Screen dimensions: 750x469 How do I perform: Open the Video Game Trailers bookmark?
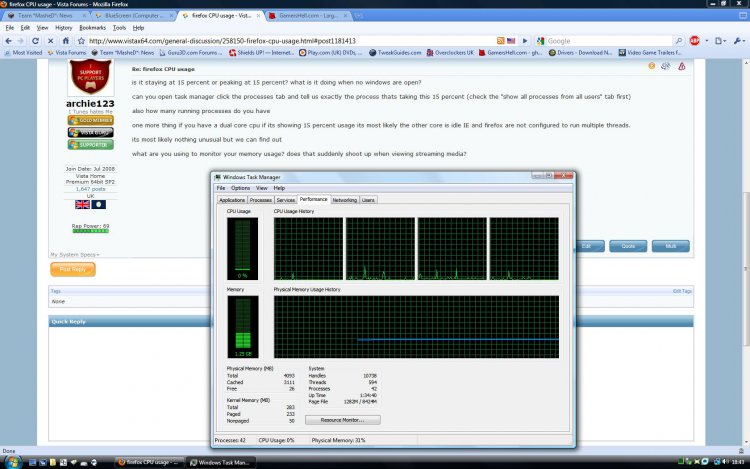(x=651, y=53)
